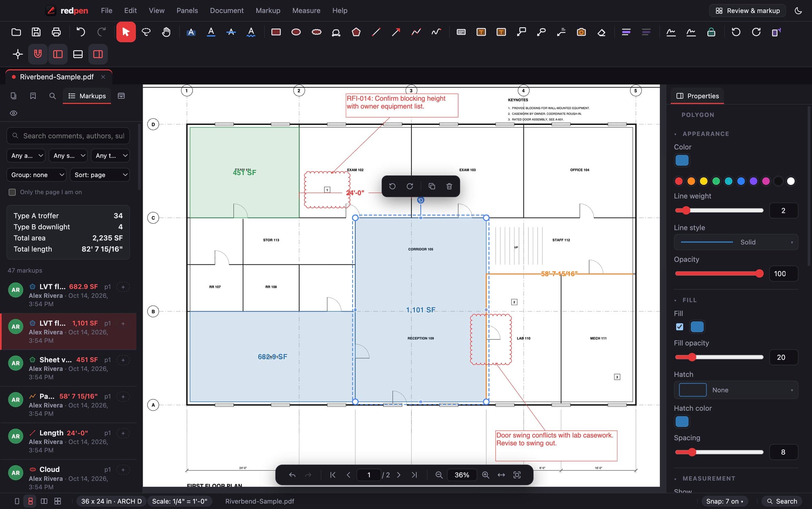
Task: Choose the underline text markup tool
Action: pos(211,32)
